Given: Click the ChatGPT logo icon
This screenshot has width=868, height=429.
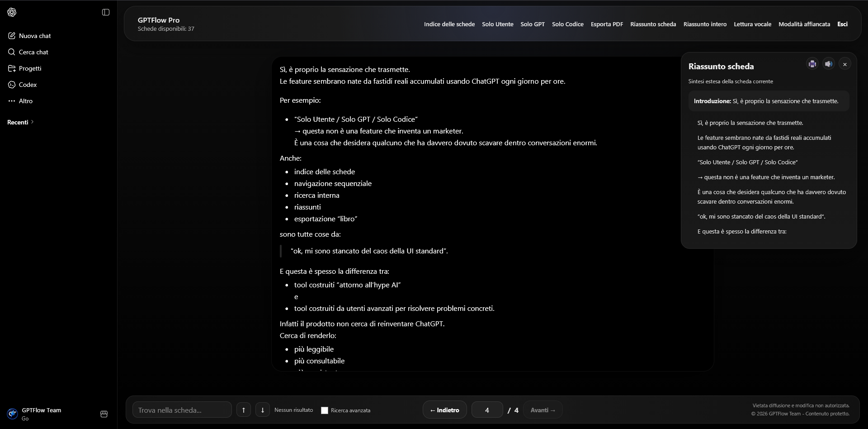Looking at the screenshot, I should (12, 12).
